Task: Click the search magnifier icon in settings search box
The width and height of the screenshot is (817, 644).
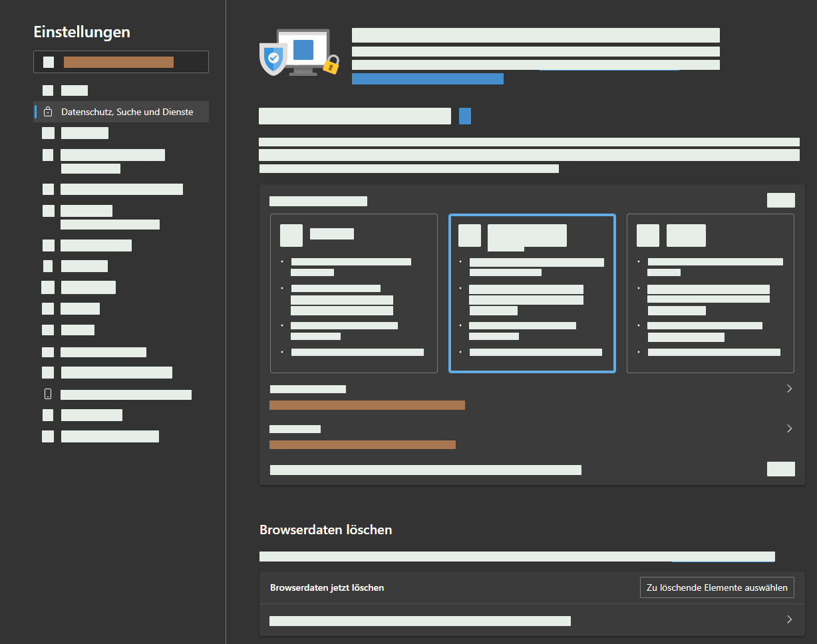Action: (49, 62)
